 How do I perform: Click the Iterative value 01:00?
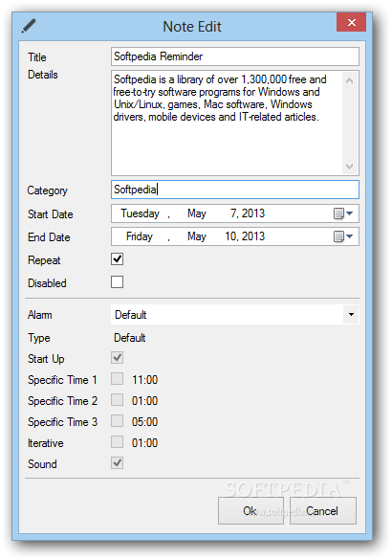(x=144, y=443)
